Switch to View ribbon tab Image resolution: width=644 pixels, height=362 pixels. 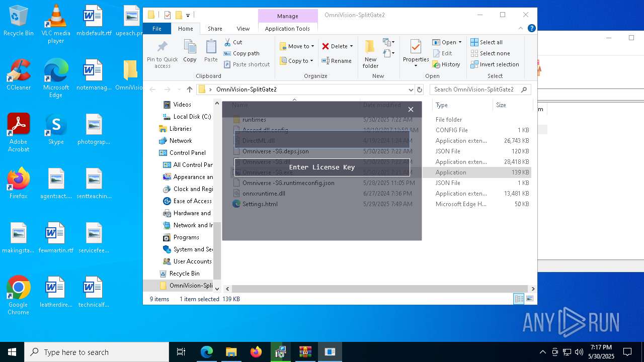point(243,29)
